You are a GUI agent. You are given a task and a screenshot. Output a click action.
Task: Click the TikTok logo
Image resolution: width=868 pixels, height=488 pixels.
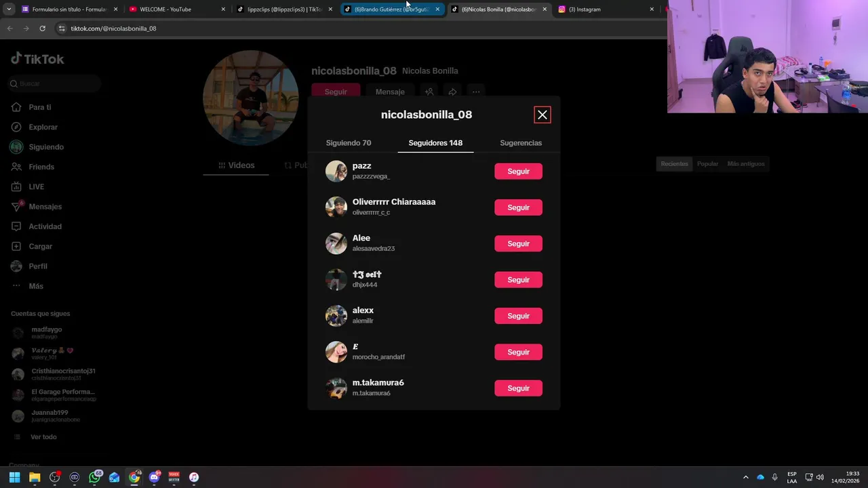(x=37, y=59)
